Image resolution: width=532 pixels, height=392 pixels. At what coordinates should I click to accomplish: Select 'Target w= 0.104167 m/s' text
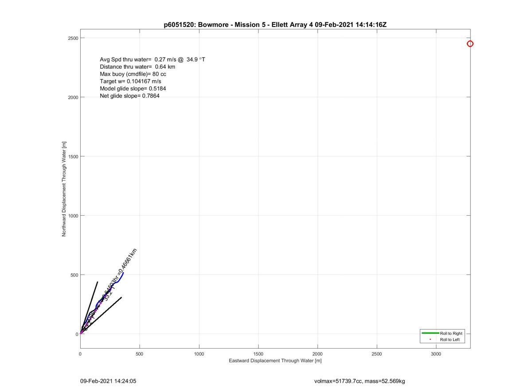(x=130, y=81)
